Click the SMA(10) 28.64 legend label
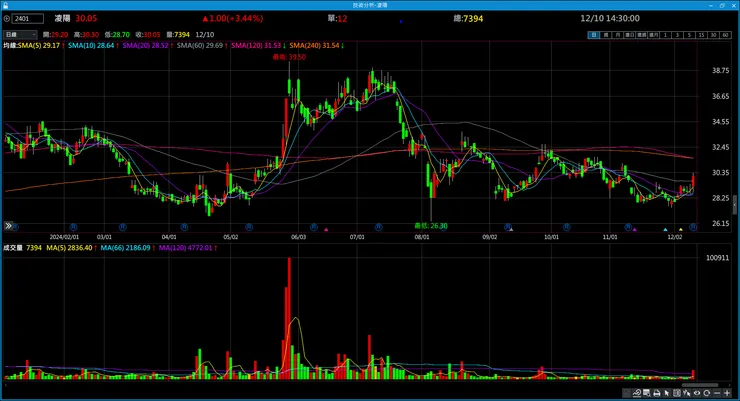740x401 pixels. [91, 45]
